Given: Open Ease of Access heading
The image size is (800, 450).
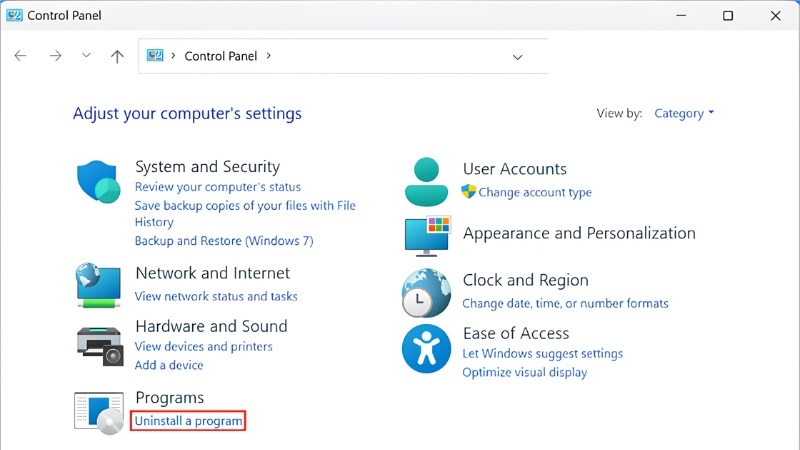Looking at the screenshot, I should [x=516, y=333].
